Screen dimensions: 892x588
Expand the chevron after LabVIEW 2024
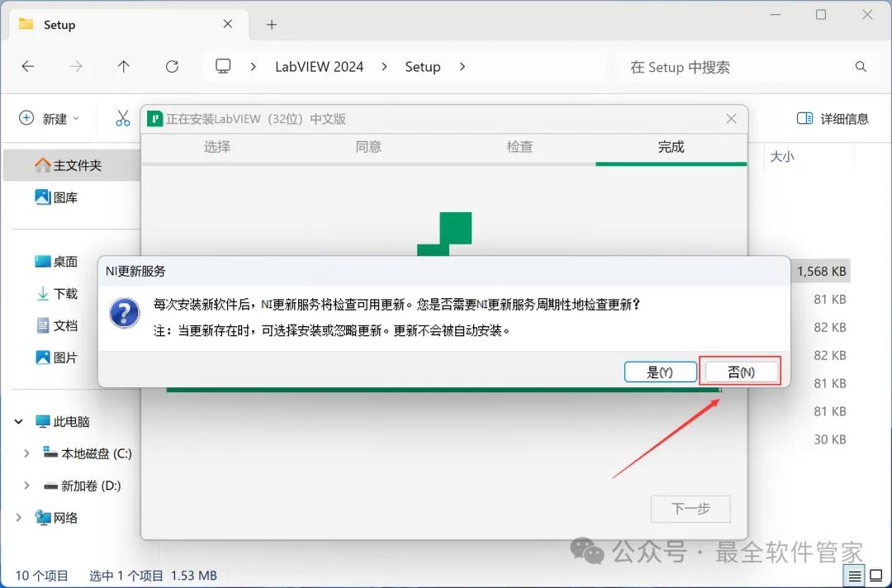(385, 67)
